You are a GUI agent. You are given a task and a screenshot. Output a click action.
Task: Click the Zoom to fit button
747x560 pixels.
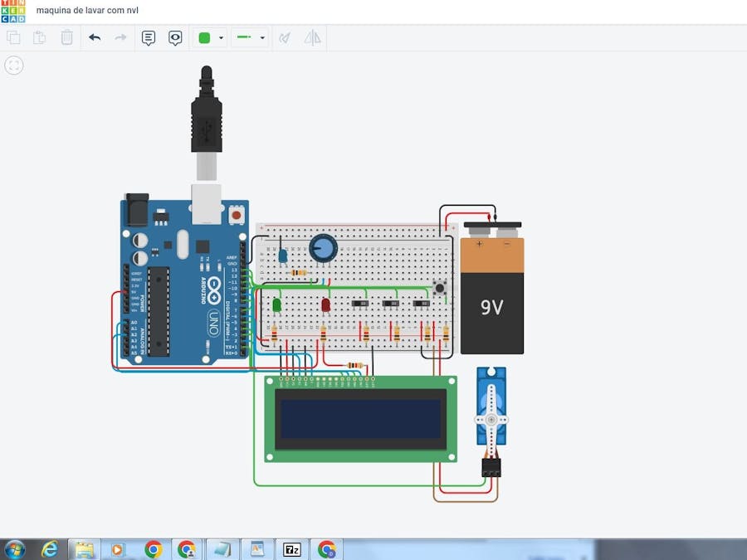[14, 66]
